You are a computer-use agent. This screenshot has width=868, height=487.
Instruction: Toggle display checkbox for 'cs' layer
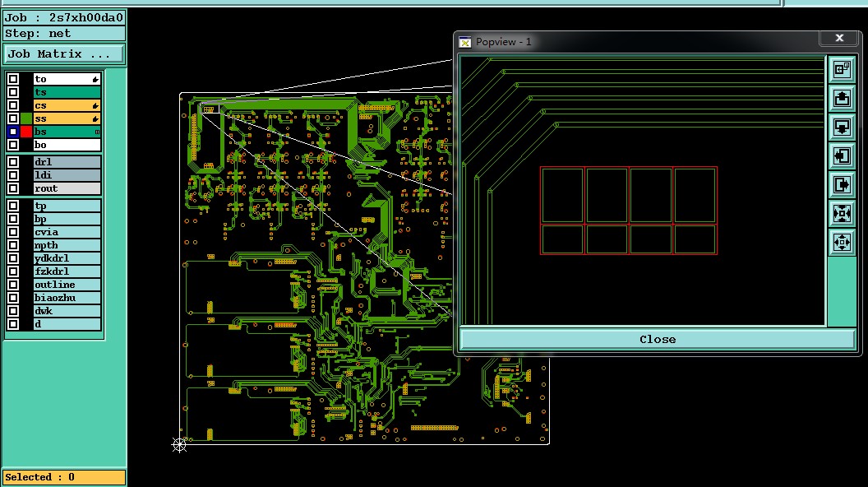(x=13, y=105)
